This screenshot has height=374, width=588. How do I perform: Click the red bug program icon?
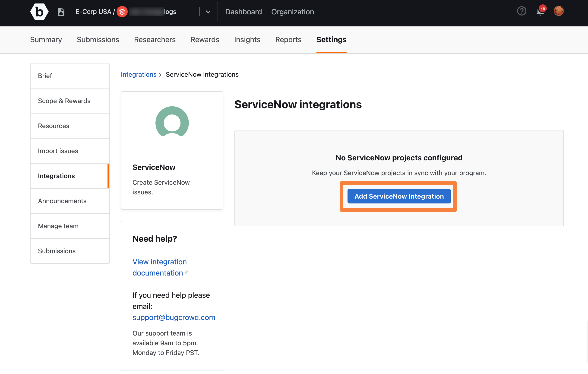click(x=122, y=12)
